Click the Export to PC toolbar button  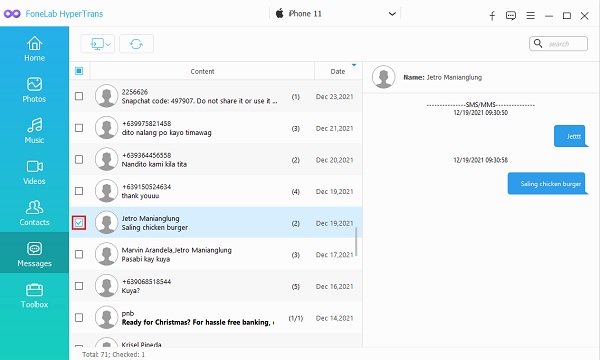click(x=98, y=44)
